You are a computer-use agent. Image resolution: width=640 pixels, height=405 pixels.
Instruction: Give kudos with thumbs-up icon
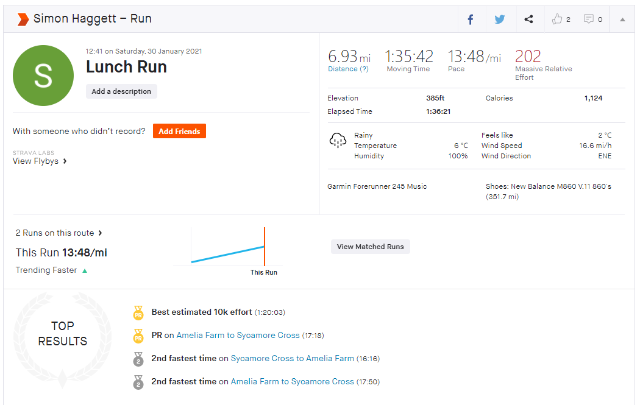point(558,19)
